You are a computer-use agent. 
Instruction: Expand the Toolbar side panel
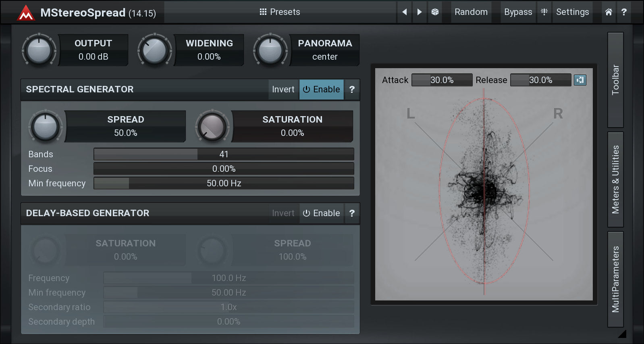click(x=615, y=80)
